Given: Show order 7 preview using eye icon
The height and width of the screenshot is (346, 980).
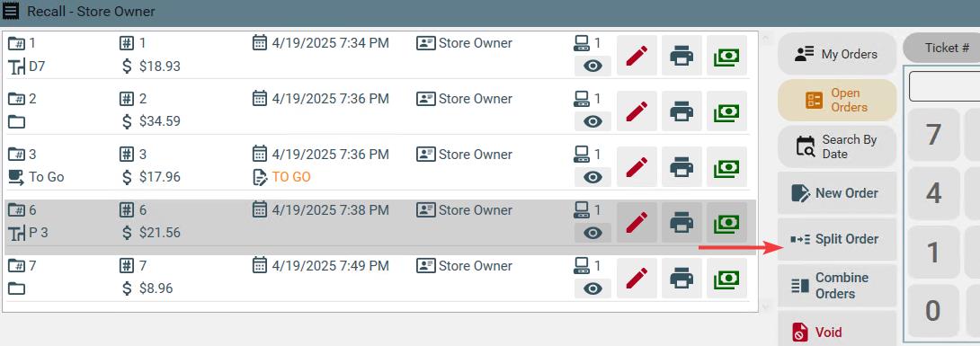Looking at the screenshot, I should 592,288.
